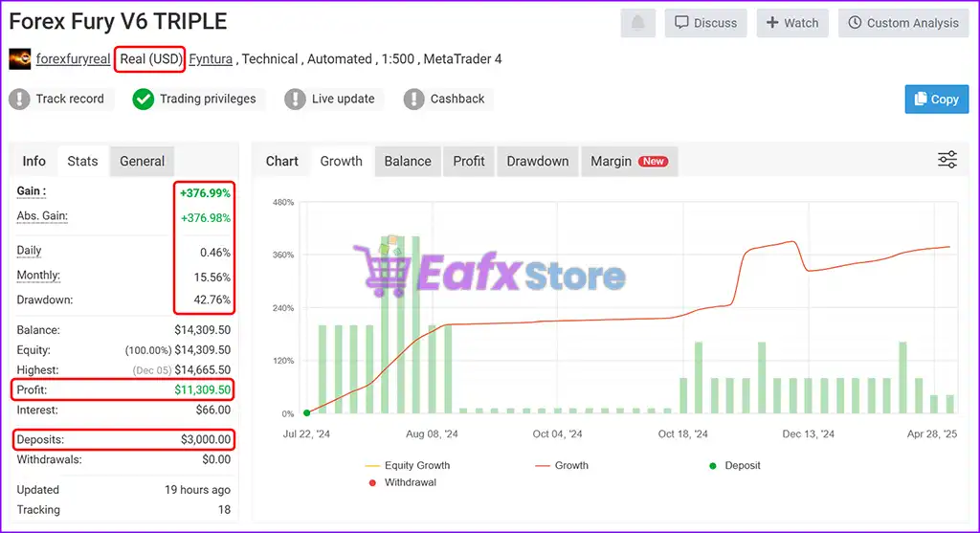Open the General tab
The width and height of the screenshot is (980, 533).
pos(142,161)
